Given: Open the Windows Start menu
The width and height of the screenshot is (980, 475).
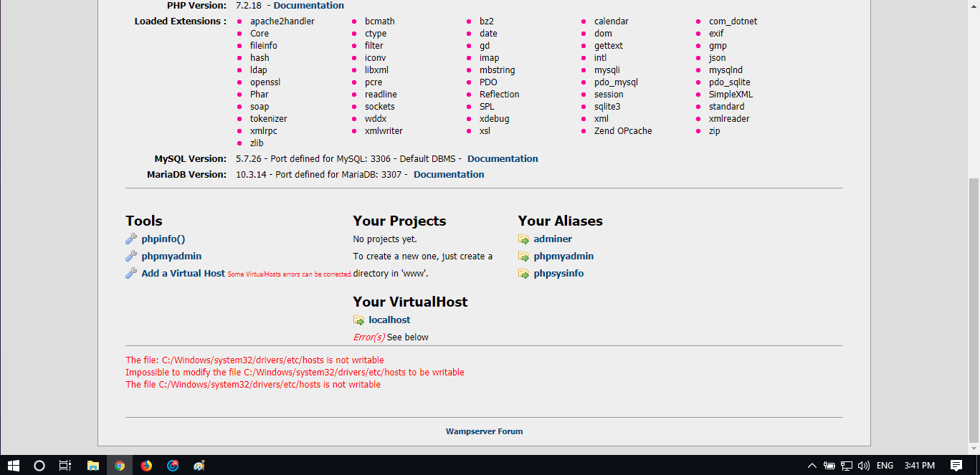Looking at the screenshot, I should (x=13, y=465).
